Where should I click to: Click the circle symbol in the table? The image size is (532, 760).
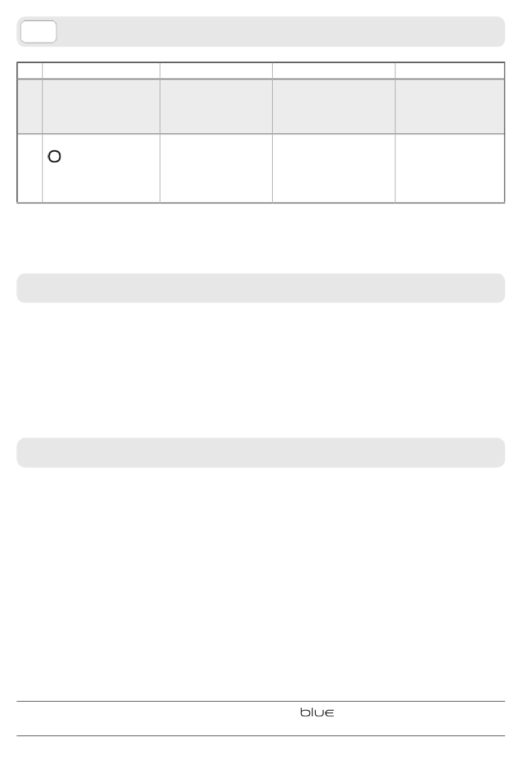click(54, 157)
